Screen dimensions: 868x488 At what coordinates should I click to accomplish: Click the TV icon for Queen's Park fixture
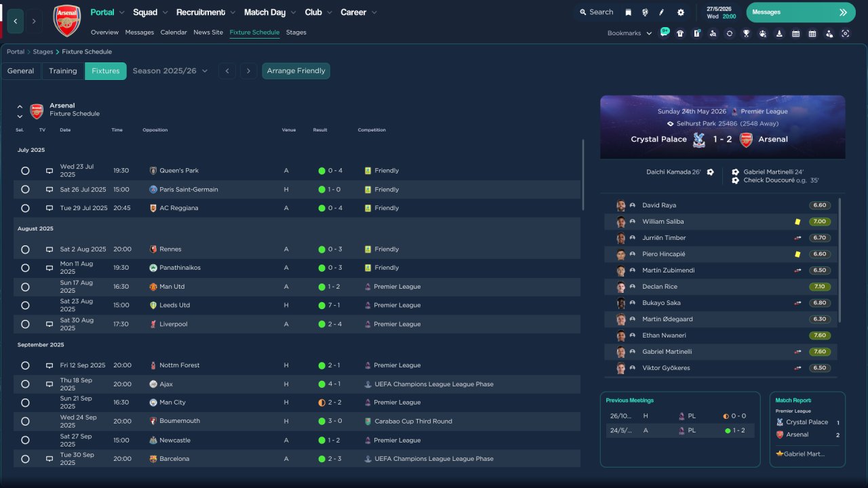click(x=50, y=171)
